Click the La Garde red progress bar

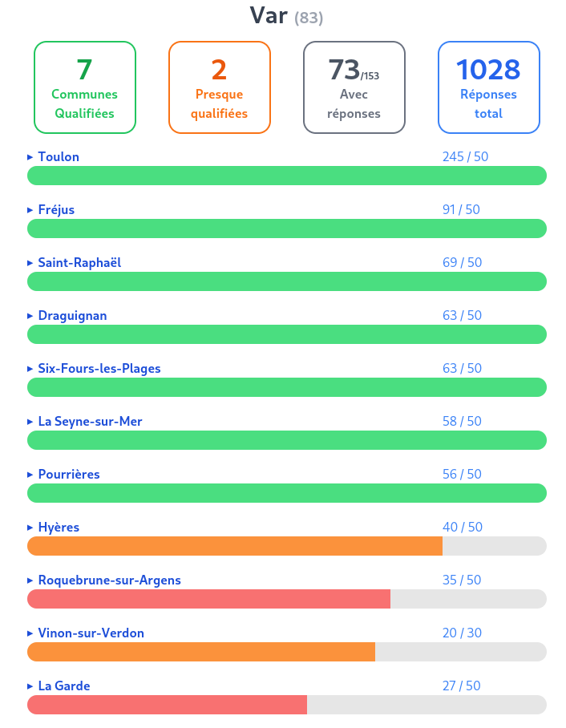click(167, 705)
